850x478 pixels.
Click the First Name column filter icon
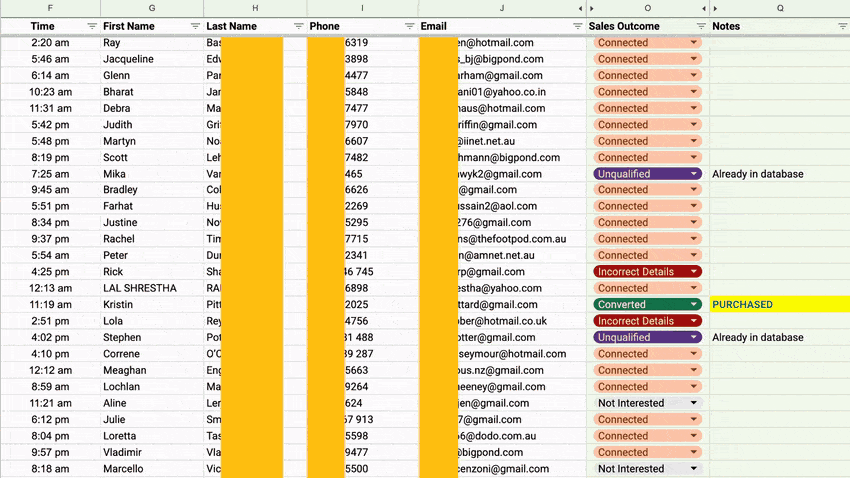tap(195, 26)
